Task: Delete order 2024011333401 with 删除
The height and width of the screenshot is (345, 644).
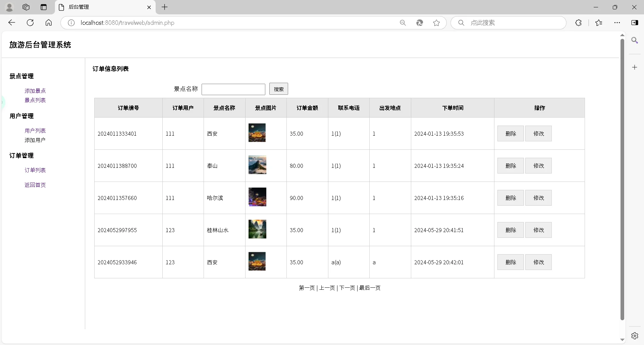Action: pos(511,133)
